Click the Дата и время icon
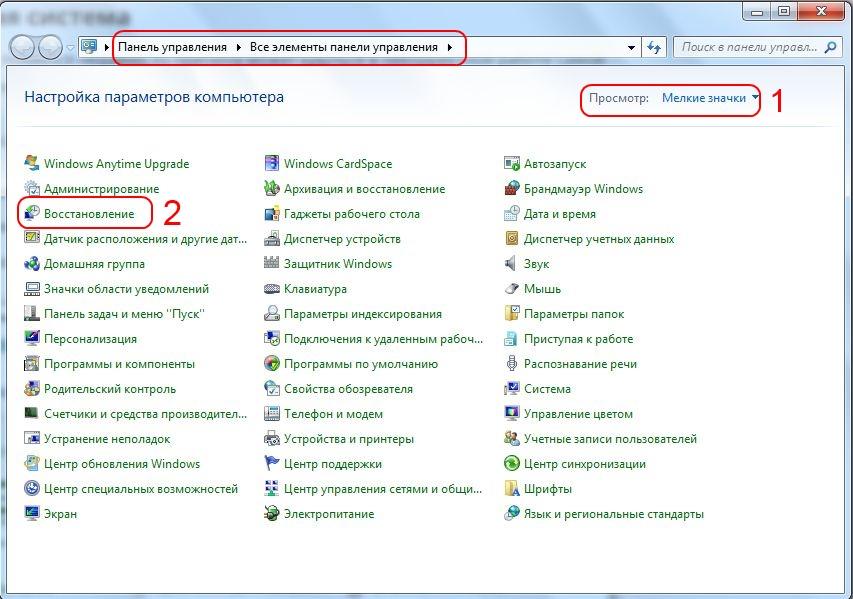The width and height of the screenshot is (853, 599). tap(511, 213)
